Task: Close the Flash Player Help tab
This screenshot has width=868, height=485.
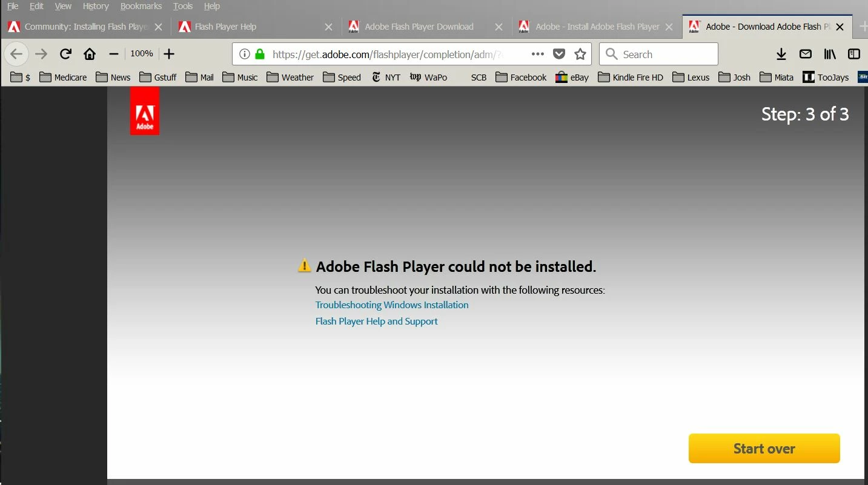Action: (328, 27)
